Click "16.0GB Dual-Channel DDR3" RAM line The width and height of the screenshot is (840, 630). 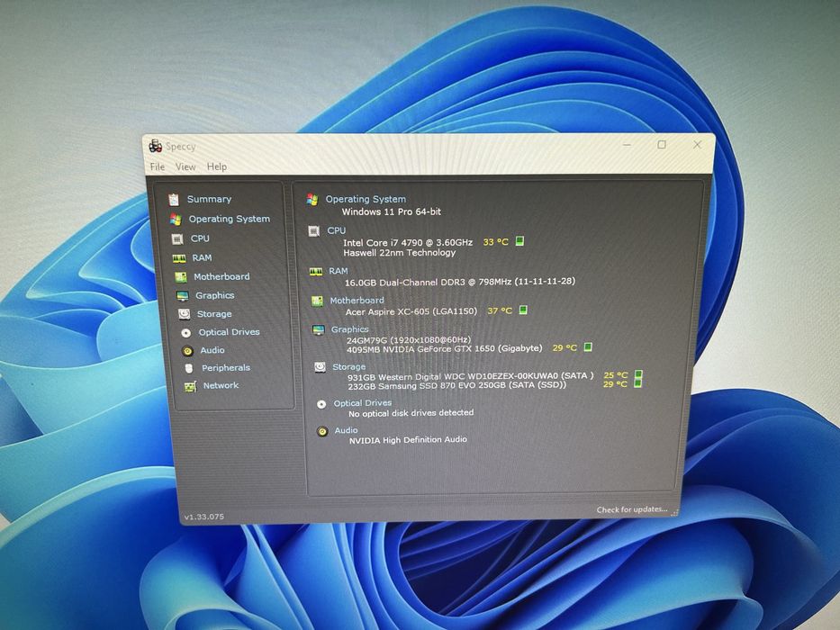click(x=460, y=281)
